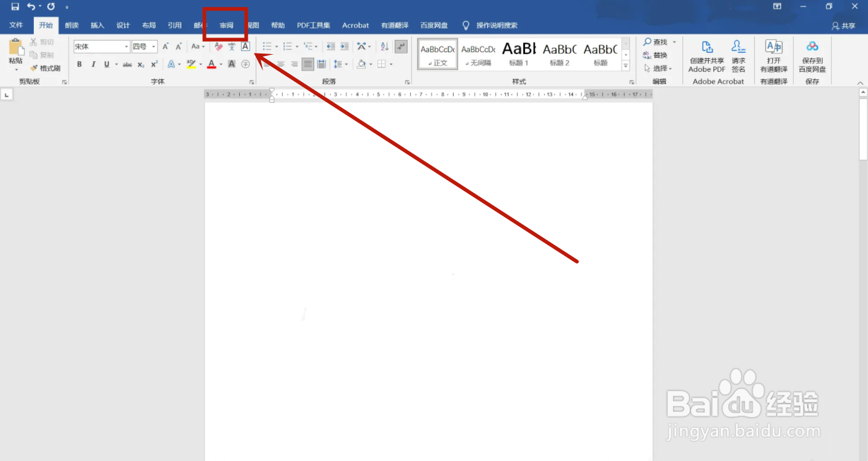
Task: Apply superscript formatting
Action: pos(154,65)
